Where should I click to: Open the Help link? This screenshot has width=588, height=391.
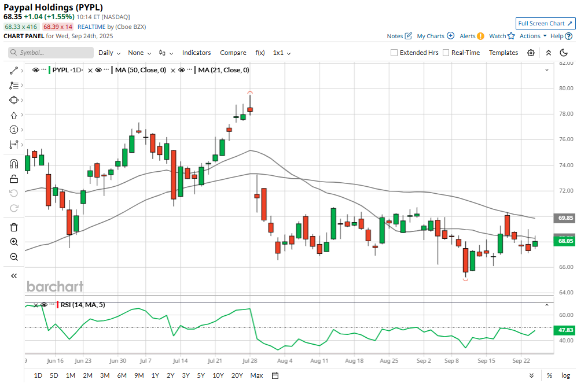(x=561, y=36)
